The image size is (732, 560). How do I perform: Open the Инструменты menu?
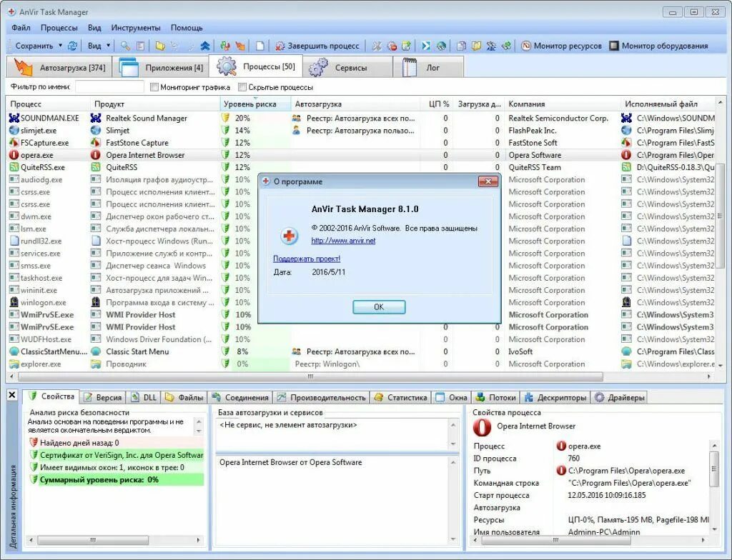tap(136, 28)
